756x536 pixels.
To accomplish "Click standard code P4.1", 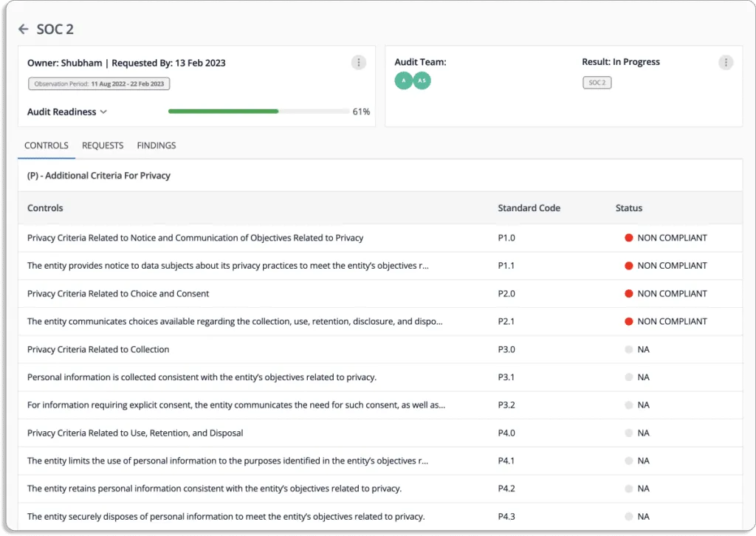I will pyautogui.click(x=506, y=461).
